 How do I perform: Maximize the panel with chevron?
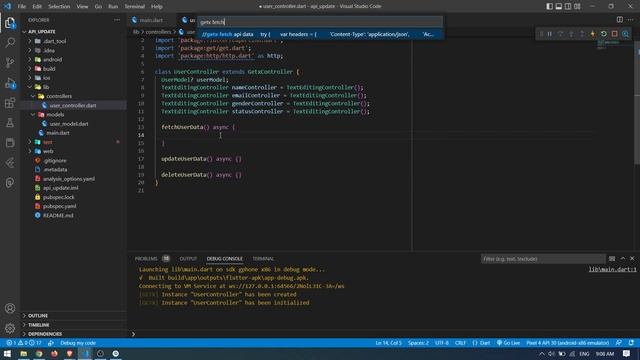pos(622,259)
